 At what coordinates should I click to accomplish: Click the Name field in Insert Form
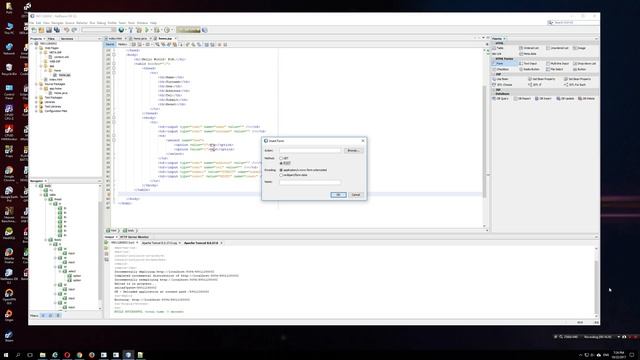310,182
